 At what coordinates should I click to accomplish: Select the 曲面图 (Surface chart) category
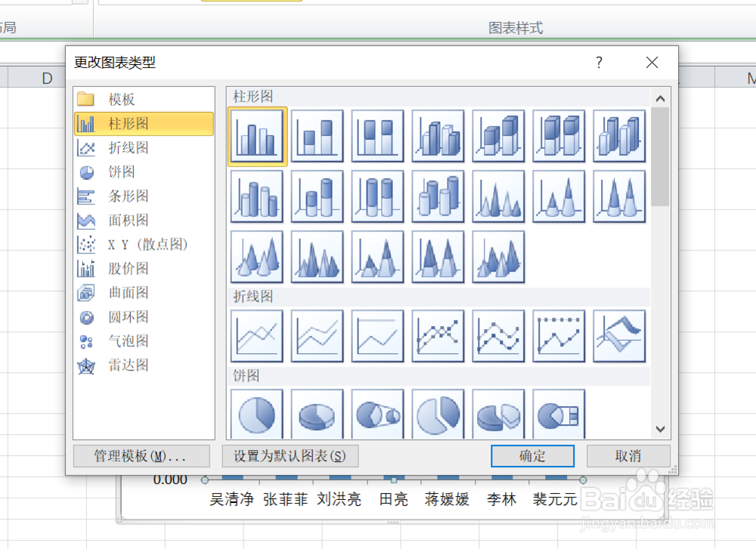tap(121, 293)
